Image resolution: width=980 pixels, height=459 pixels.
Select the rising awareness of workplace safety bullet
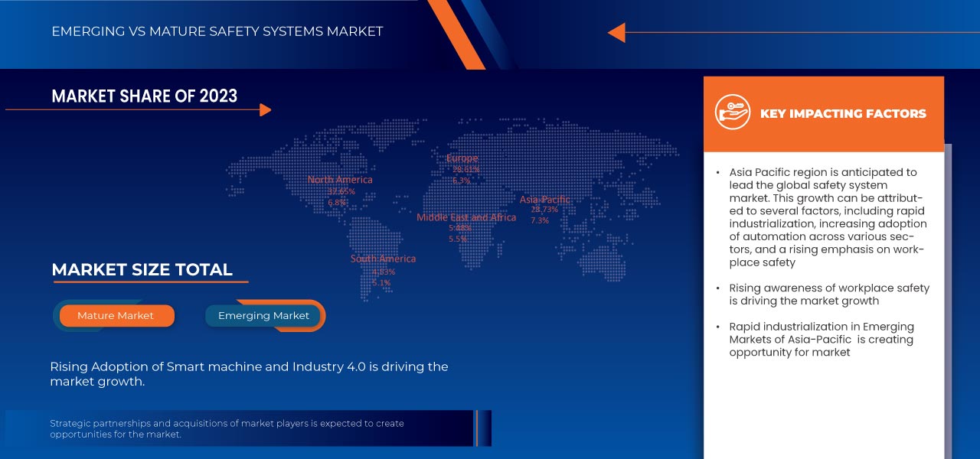(x=828, y=295)
